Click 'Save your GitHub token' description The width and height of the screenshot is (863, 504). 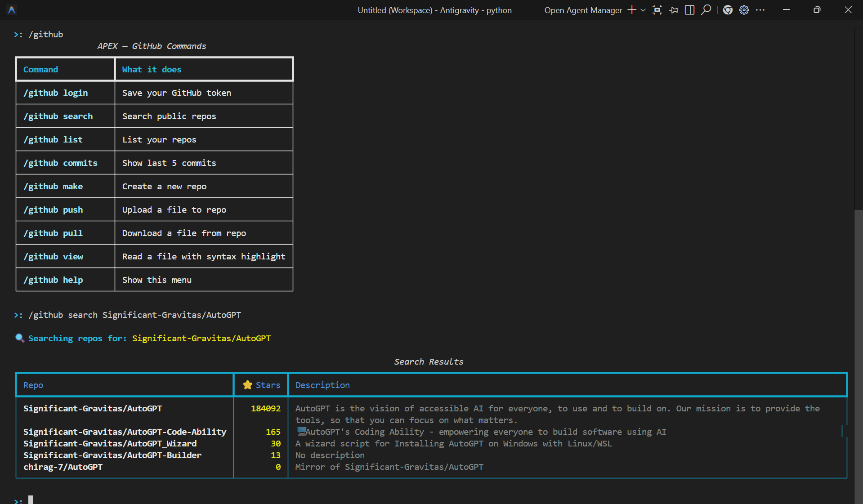[x=177, y=93]
